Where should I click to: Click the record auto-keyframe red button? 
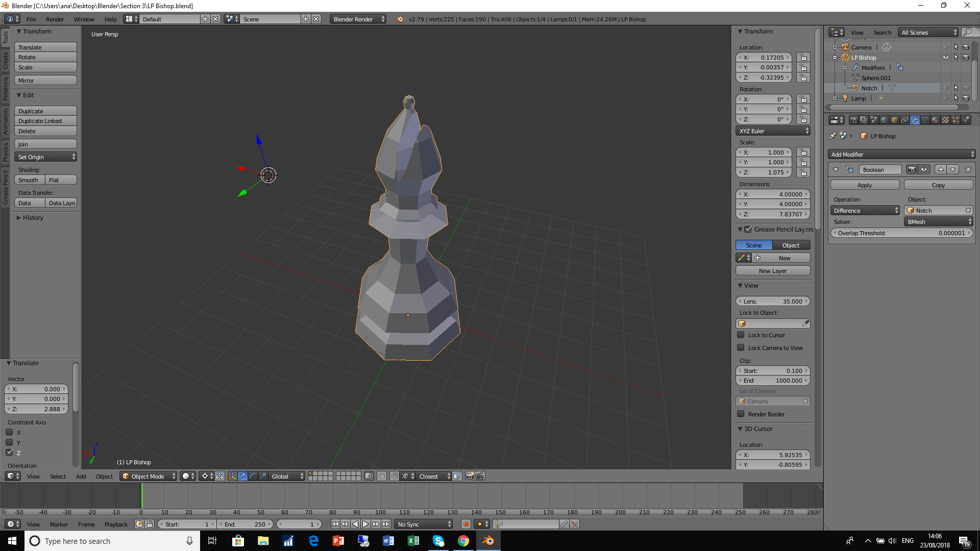(x=465, y=524)
